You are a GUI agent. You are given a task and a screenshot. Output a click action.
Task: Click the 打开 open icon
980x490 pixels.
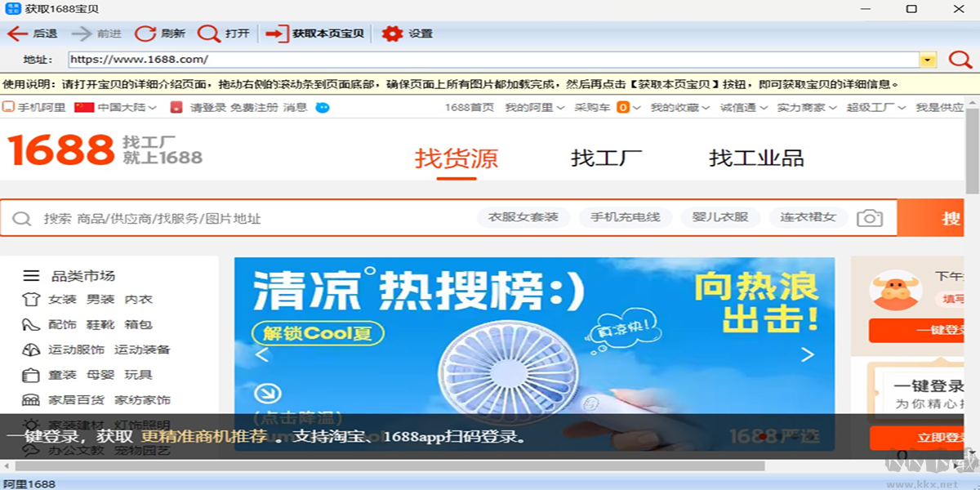tap(208, 33)
